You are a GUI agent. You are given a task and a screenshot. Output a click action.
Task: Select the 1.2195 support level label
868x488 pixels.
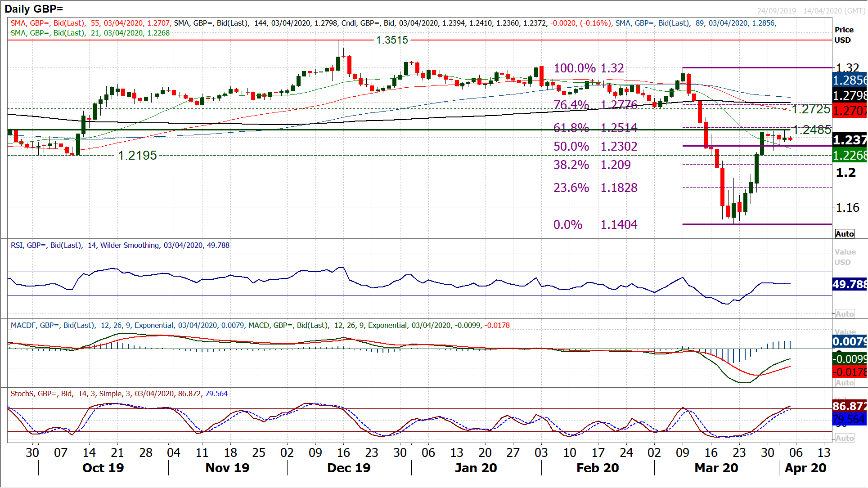click(x=137, y=156)
